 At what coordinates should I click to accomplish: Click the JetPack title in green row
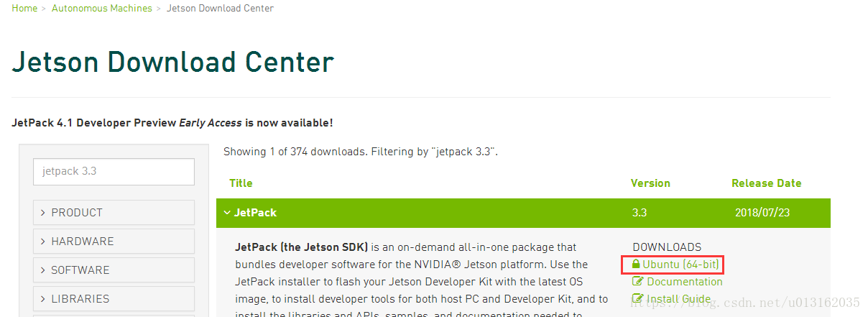point(255,213)
